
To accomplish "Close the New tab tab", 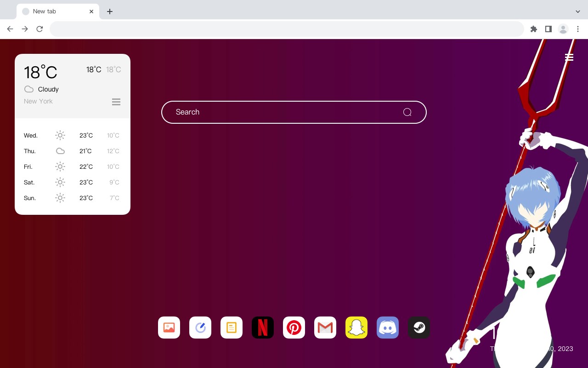I will click(91, 11).
